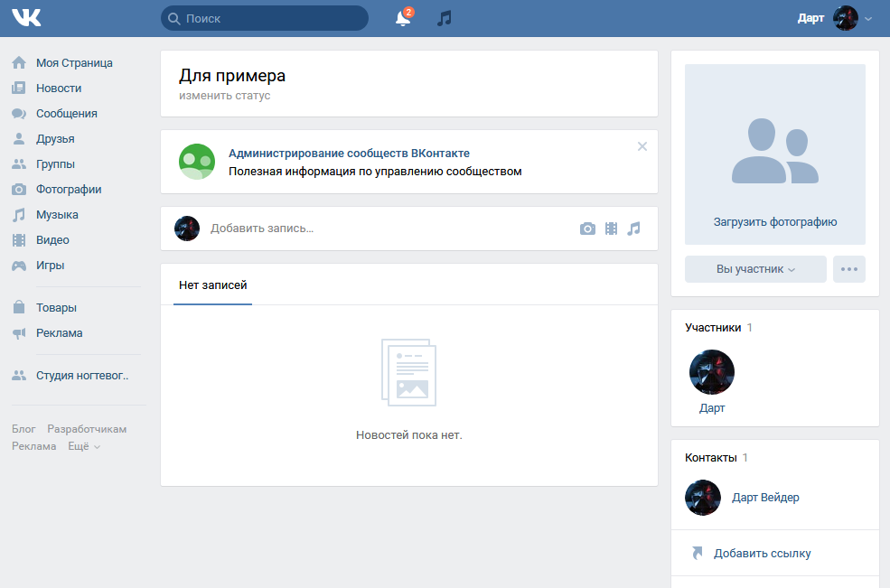The image size is (890, 588).
Task: Click 'изменить статус' link
Action: click(224, 96)
